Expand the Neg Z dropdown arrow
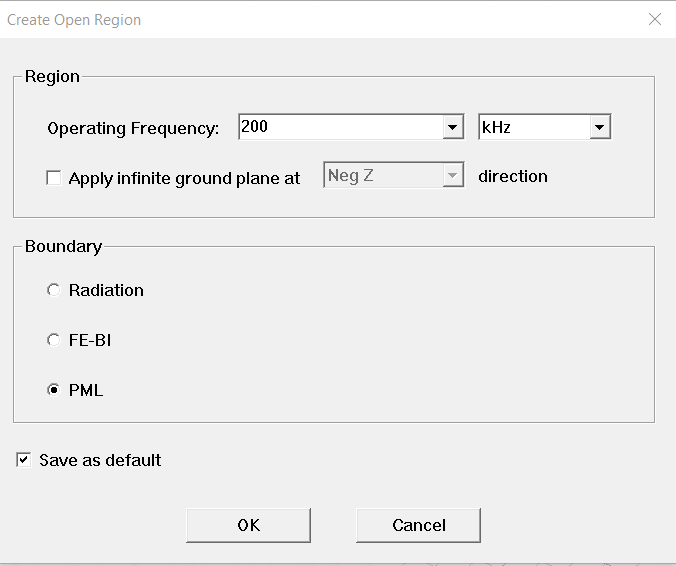676x566 pixels. [452, 175]
